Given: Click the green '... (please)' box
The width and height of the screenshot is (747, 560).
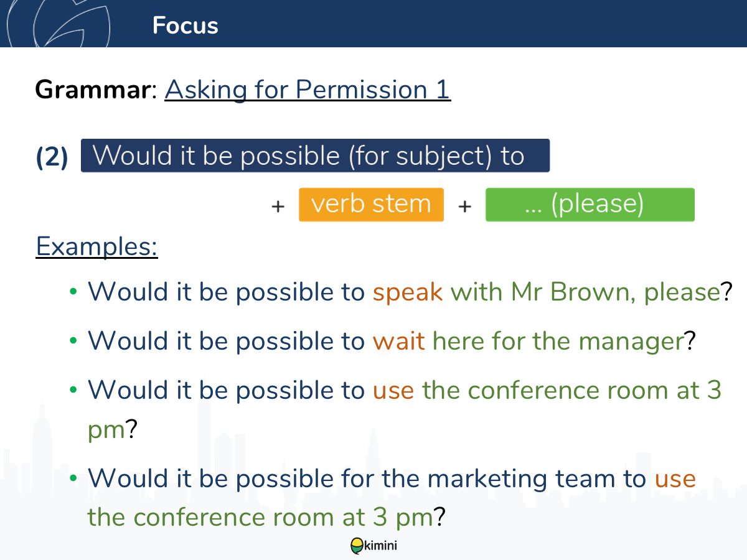Looking at the screenshot, I should tap(590, 204).
